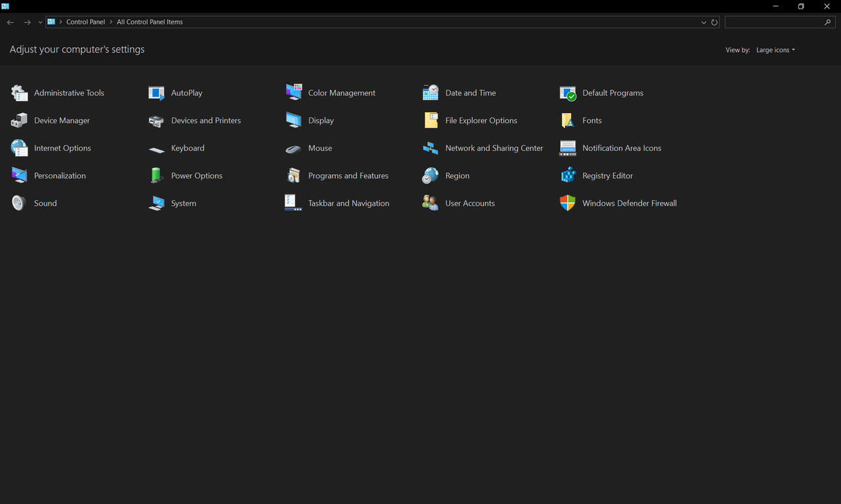Click the Network and Sharing Center label

click(494, 148)
